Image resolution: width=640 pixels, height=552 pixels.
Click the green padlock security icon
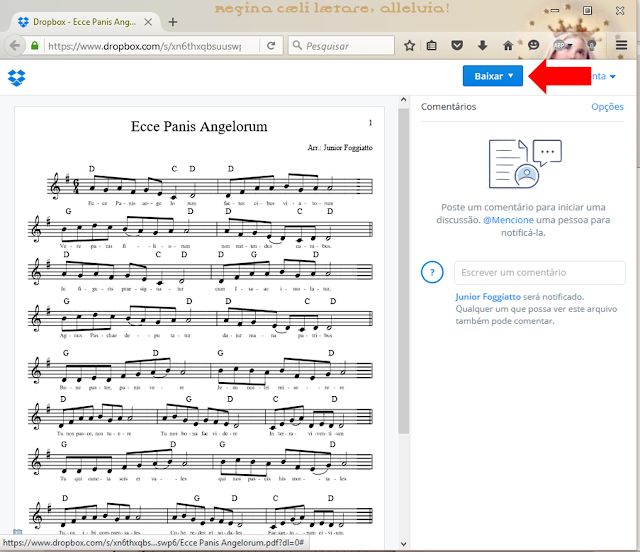[x=35, y=45]
